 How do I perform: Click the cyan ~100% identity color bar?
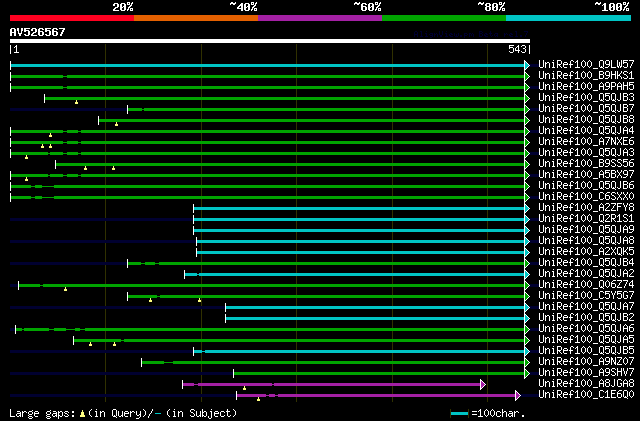[569, 18]
